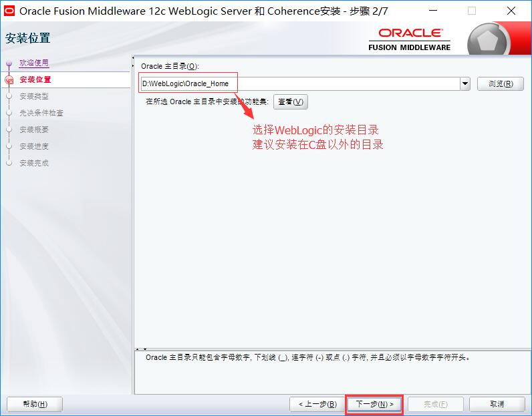
Task: Click the message text about Oracle 主目录 naming rules
Action: 307,357
